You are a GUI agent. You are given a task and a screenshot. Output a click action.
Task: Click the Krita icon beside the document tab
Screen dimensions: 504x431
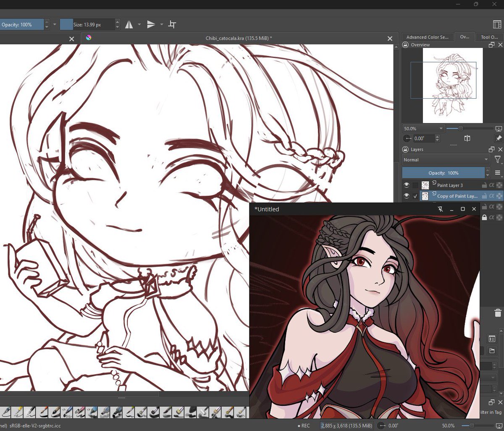tap(89, 38)
